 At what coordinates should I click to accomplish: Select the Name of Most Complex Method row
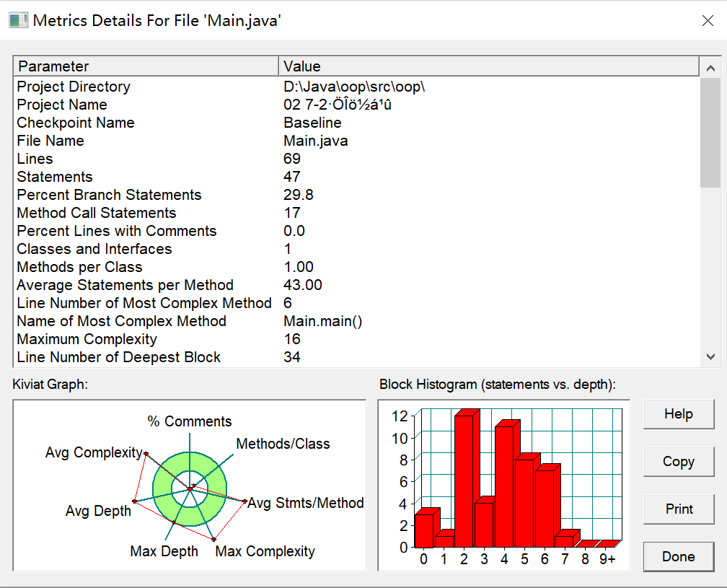click(356, 321)
